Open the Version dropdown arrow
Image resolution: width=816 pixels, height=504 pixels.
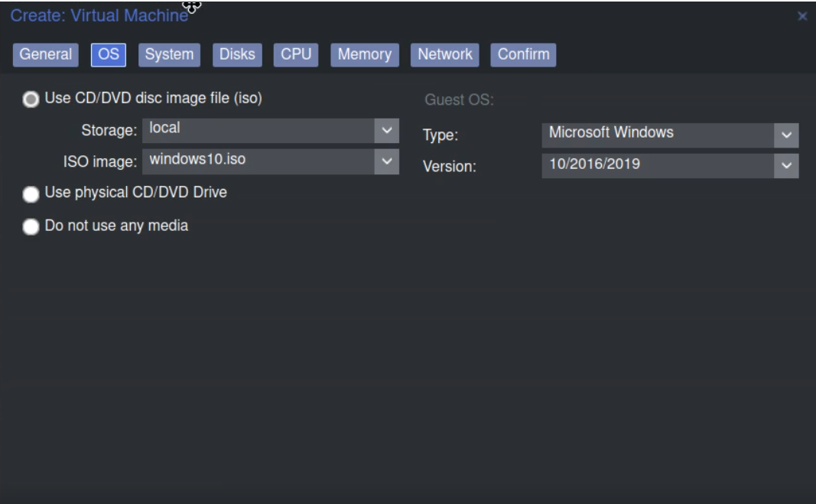point(786,165)
